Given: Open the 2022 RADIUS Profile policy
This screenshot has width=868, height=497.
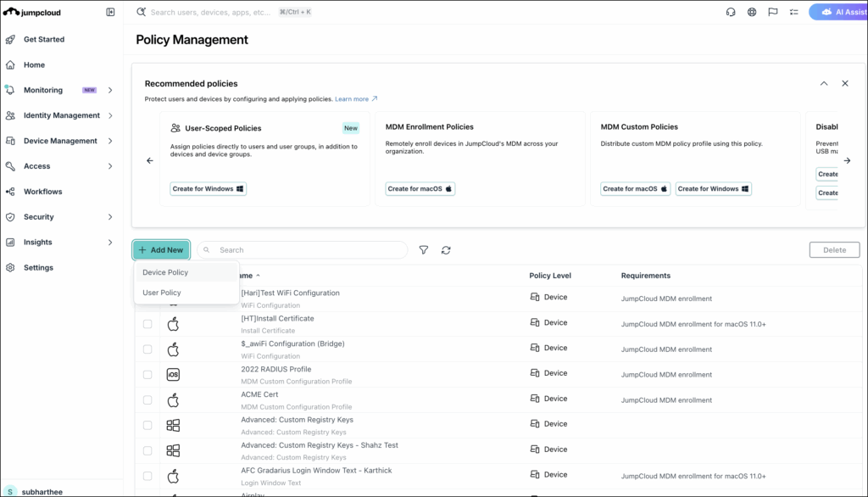Looking at the screenshot, I should 275,369.
